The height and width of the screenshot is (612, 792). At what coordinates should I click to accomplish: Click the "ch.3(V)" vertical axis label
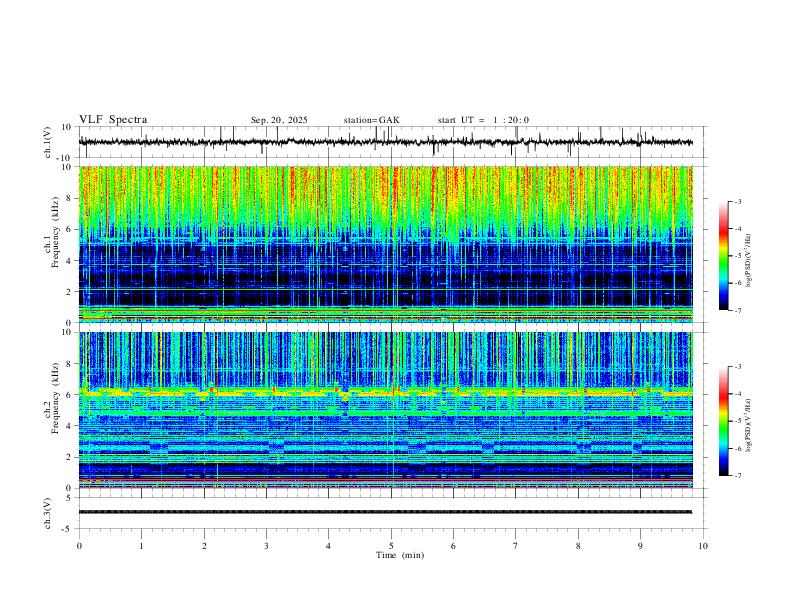48,514
